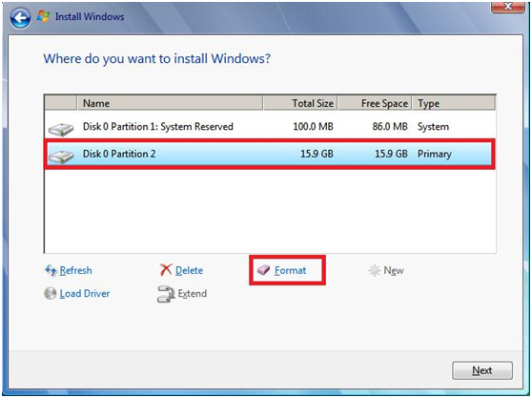The height and width of the screenshot is (398, 532).
Task: Sort by the Total Size column header
Action: (300, 103)
